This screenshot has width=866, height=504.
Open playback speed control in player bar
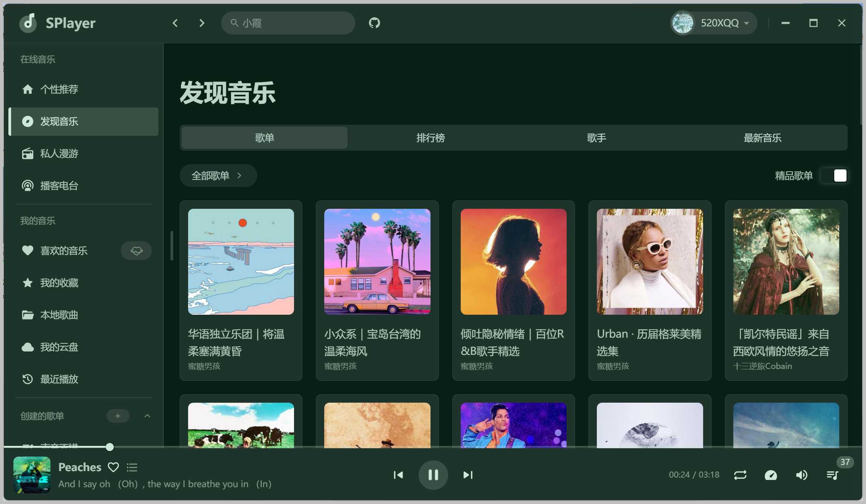[x=771, y=475]
